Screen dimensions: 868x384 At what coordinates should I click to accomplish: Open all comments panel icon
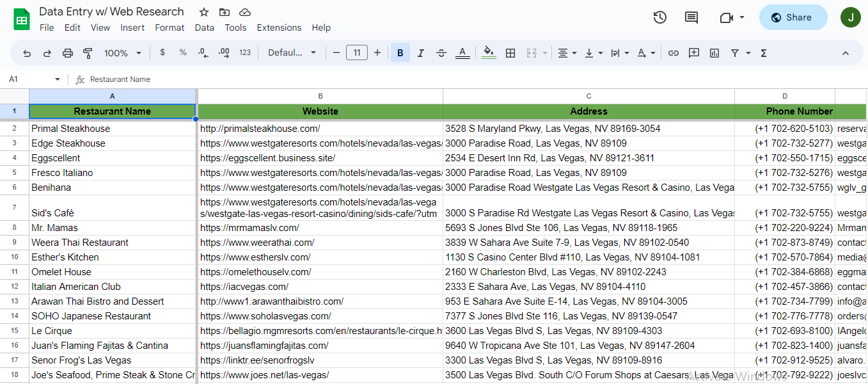(x=691, y=17)
